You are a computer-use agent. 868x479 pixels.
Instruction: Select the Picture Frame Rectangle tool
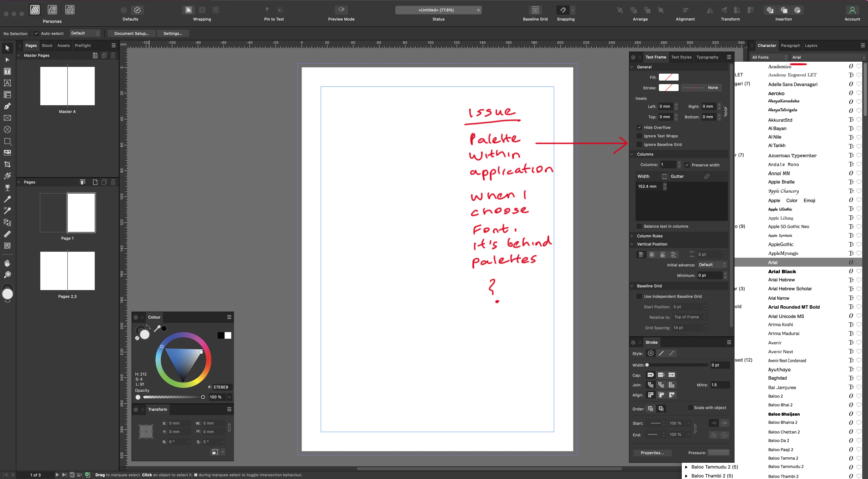[7, 118]
